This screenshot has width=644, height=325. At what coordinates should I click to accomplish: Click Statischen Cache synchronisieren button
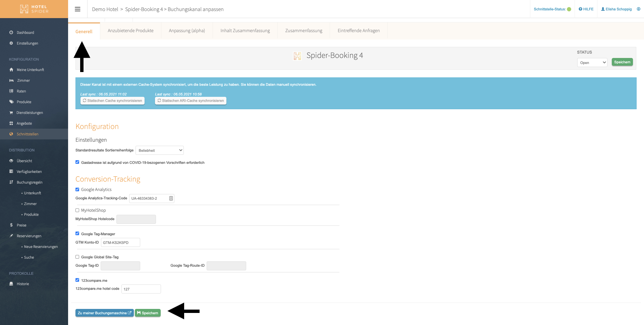pyautogui.click(x=112, y=101)
